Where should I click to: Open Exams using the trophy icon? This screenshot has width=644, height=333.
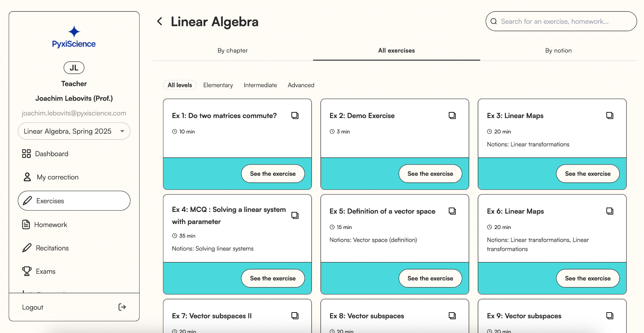(27, 271)
